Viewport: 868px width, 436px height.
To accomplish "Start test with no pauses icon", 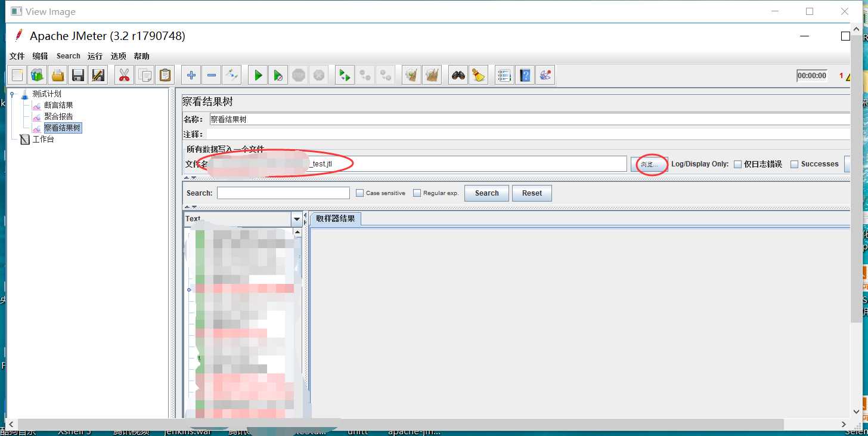I will click(278, 75).
